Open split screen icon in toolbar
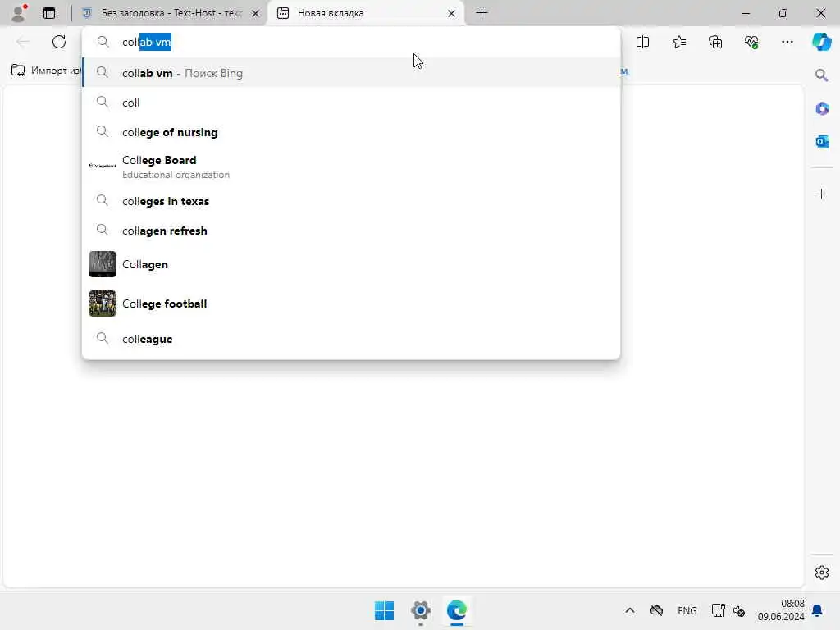Screen dimensions: 840x630 642,42
